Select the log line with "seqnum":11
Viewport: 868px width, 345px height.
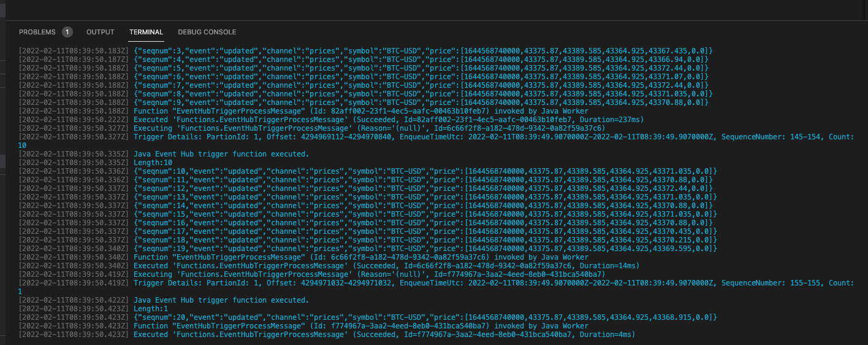[366, 179]
